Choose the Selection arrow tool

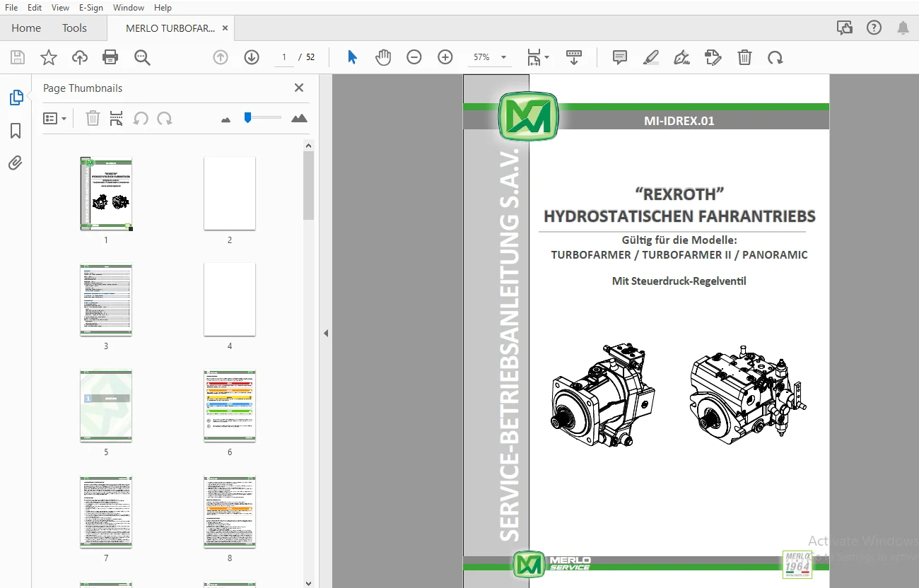tap(352, 58)
